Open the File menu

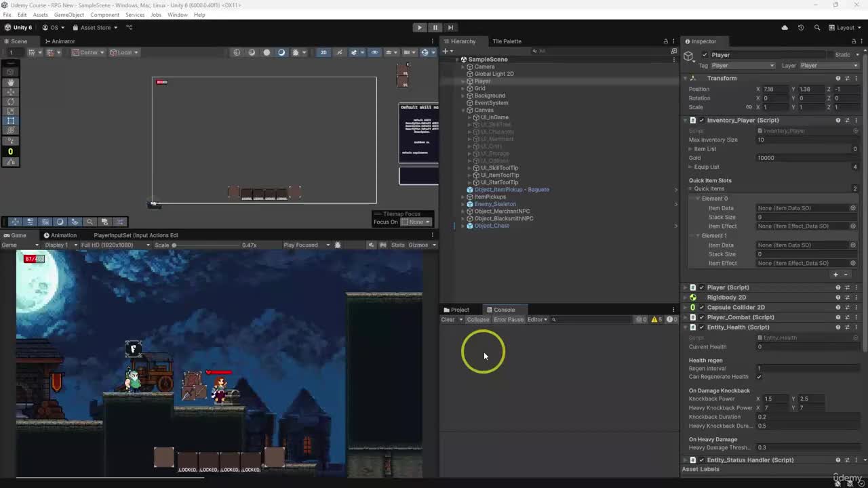[x=7, y=15]
